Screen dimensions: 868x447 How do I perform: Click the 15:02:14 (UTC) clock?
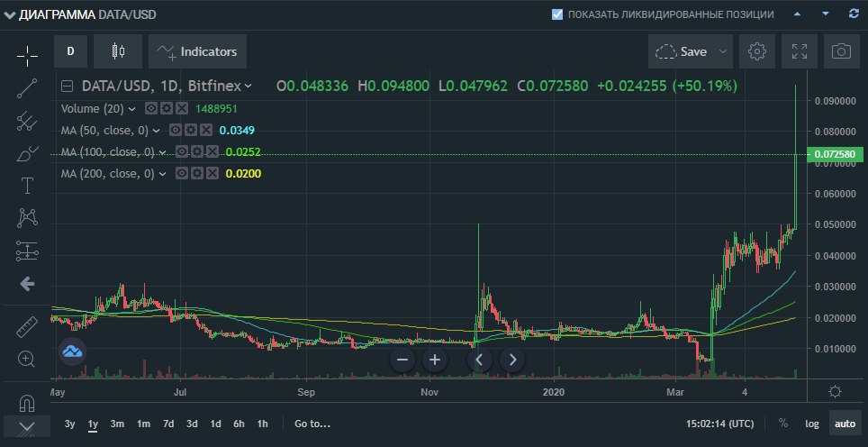tap(719, 424)
